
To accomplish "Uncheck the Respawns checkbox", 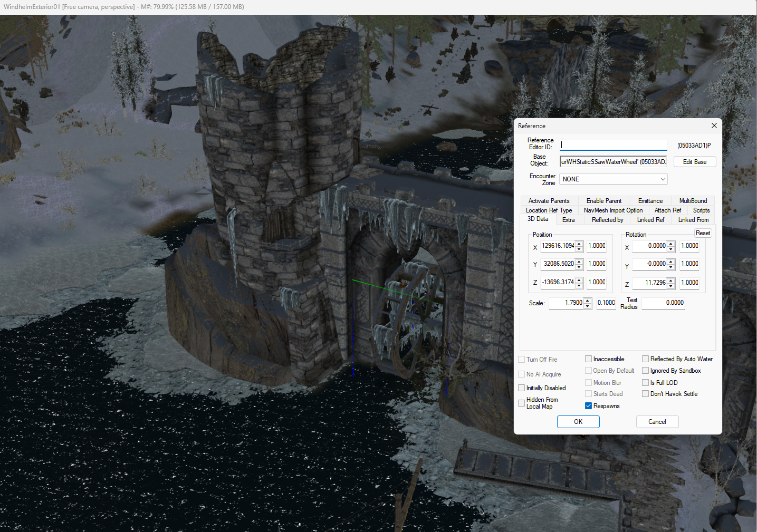I will coord(589,406).
